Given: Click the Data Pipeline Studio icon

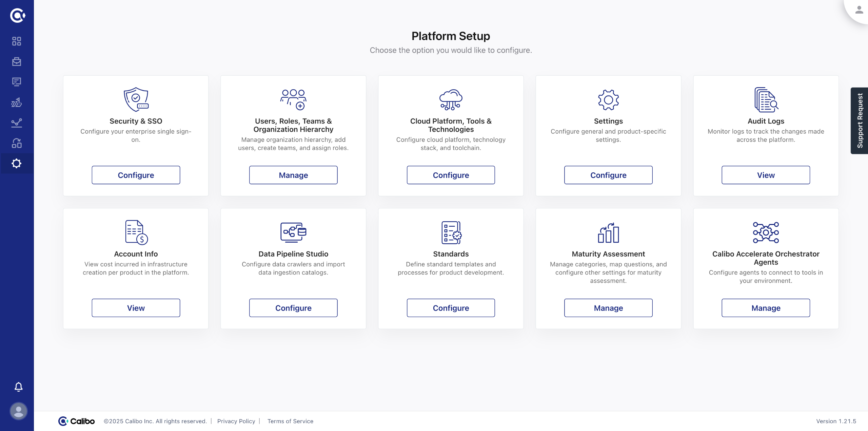Looking at the screenshot, I should pyautogui.click(x=293, y=232).
